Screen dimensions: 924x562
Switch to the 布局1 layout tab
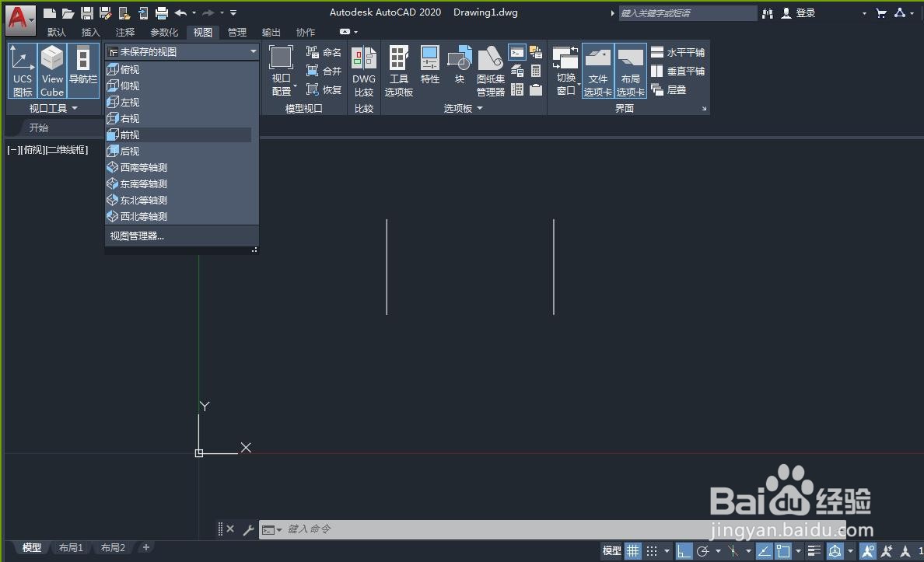pyautogui.click(x=71, y=548)
